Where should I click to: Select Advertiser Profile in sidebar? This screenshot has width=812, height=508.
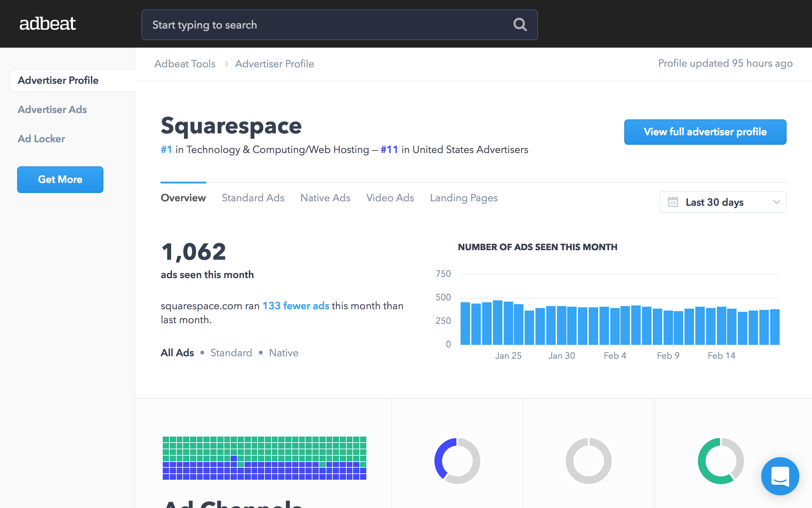point(72,80)
